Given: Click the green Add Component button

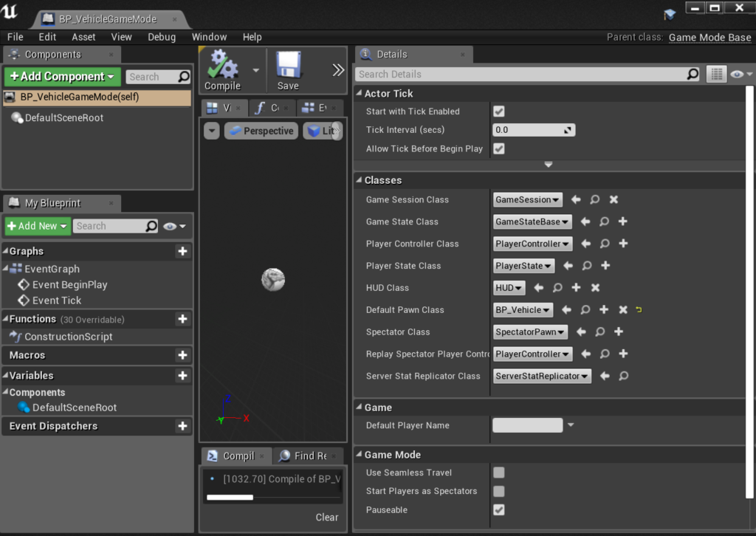Looking at the screenshot, I should pos(63,77).
